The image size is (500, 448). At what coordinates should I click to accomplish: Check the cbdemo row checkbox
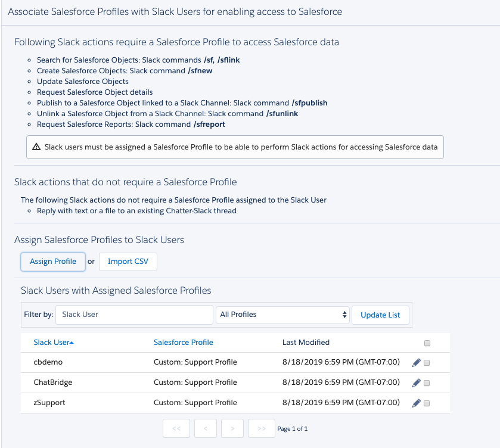(x=427, y=362)
